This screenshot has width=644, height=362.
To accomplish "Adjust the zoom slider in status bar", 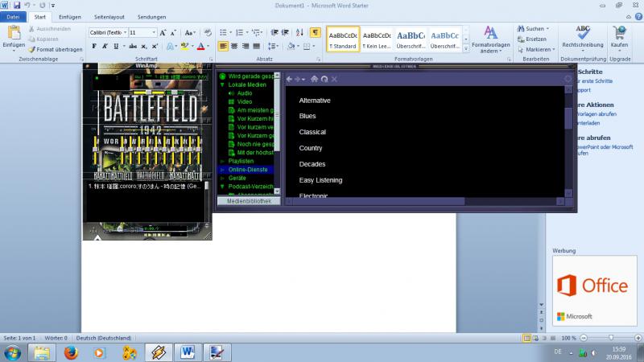I will point(611,338).
